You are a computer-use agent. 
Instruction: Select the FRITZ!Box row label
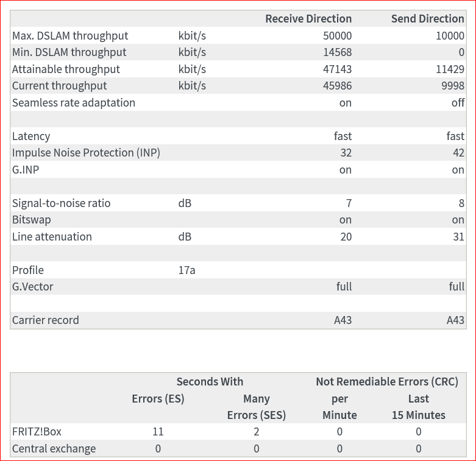click(x=37, y=432)
